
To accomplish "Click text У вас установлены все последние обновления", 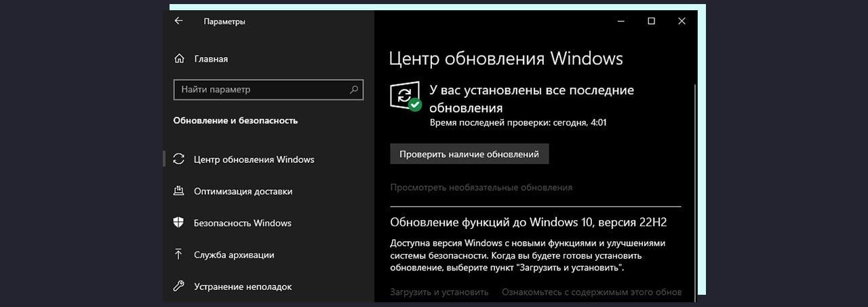I will click(x=532, y=98).
